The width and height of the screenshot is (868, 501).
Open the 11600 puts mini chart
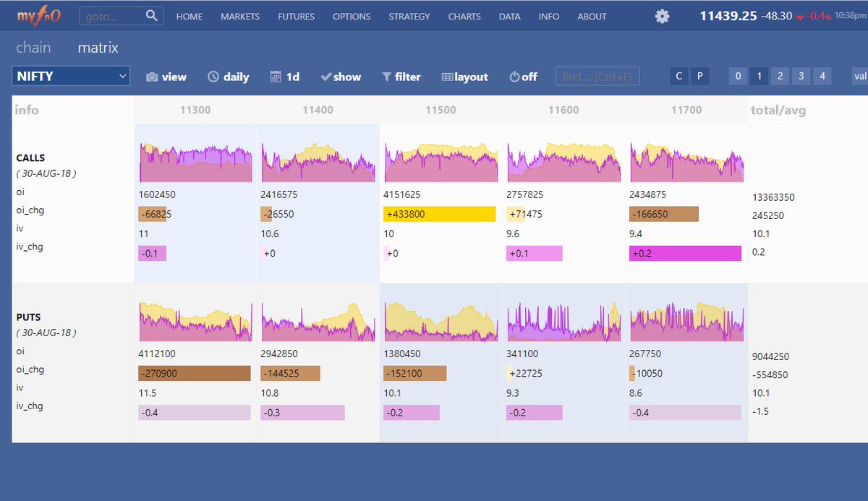(x=563, y=320)
